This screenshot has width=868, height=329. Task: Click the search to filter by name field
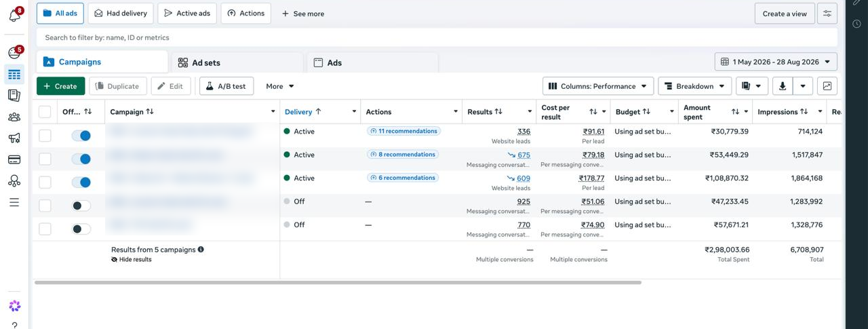click(x=437, y=37)
